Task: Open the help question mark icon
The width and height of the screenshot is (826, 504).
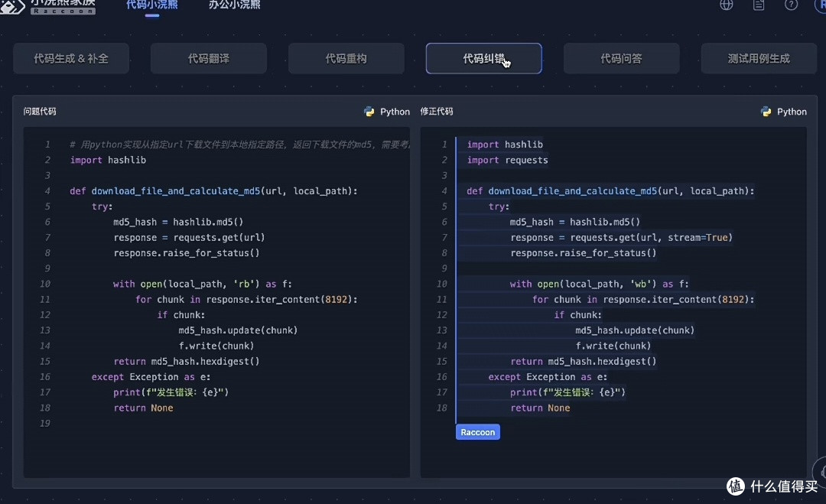Action: point(791,5)
